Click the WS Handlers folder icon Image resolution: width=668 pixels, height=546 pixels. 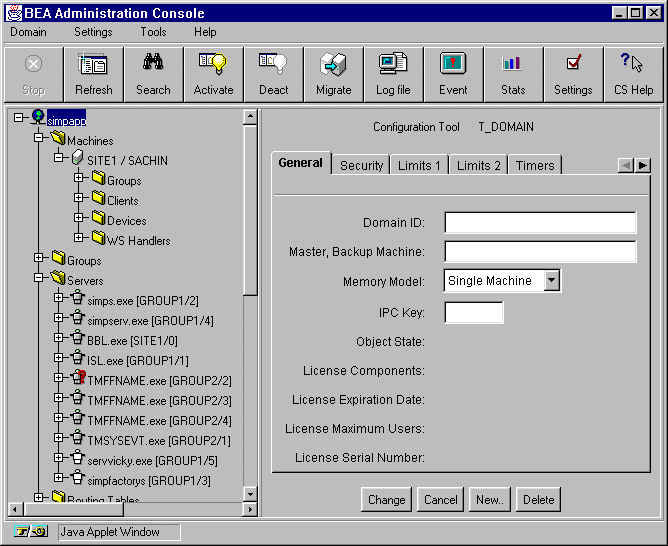point(99,237)
